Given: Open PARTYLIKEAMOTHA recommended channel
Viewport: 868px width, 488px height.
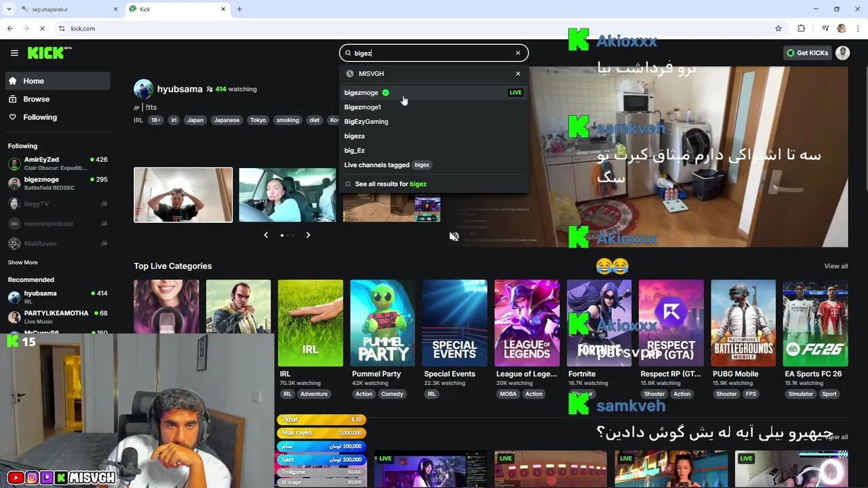Looking at the screenshot, I should point(58,317).
